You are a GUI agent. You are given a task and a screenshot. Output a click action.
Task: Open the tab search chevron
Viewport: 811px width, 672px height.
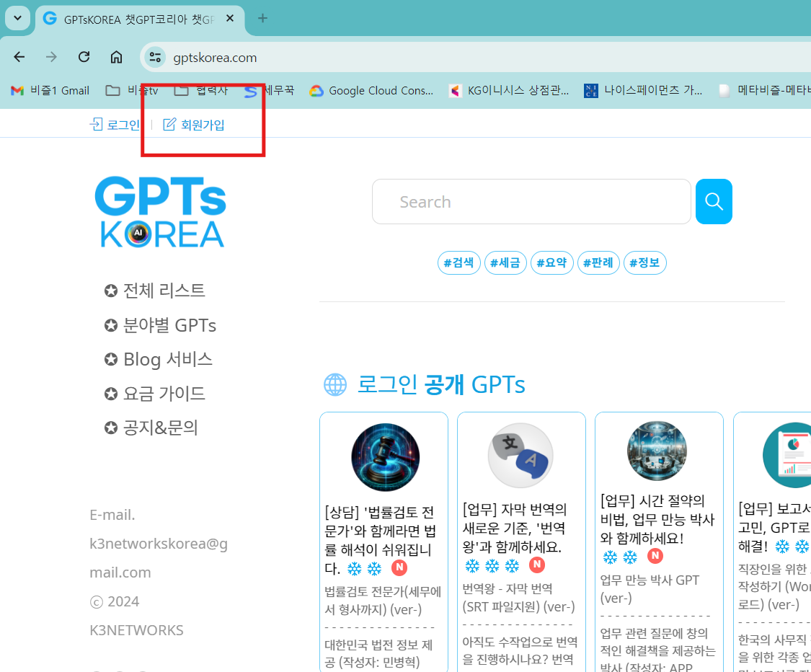[16, 18]
